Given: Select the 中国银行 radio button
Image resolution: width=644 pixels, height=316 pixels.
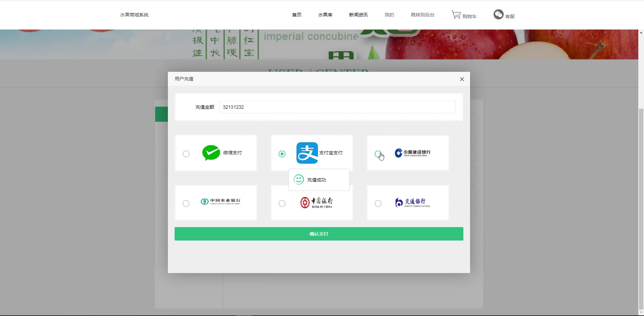Looking at the screenshot, I should (x=282, y=204).
